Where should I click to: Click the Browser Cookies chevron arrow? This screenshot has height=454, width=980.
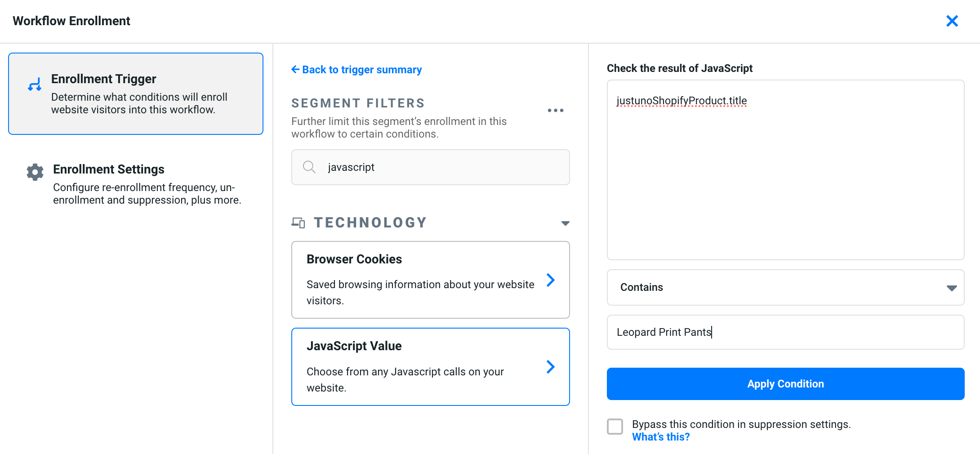tap(550, 280)
